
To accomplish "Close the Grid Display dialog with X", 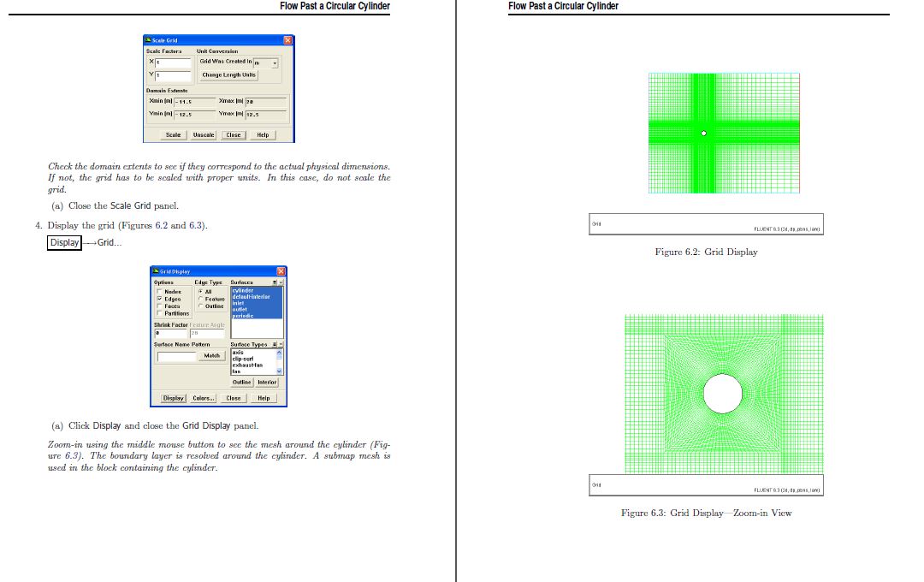I will click(281, 271).
